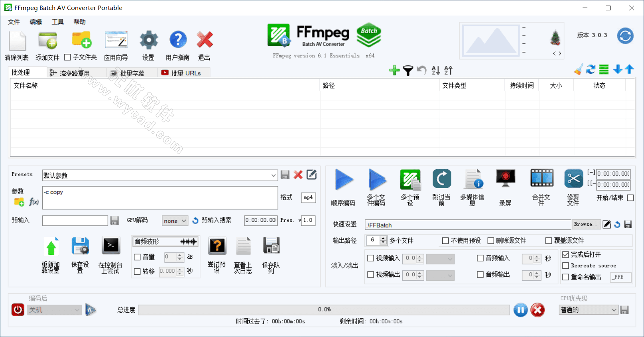Click the filter funnel icon above file list
This screenshot has height=337, width=644.
point(408,71)
